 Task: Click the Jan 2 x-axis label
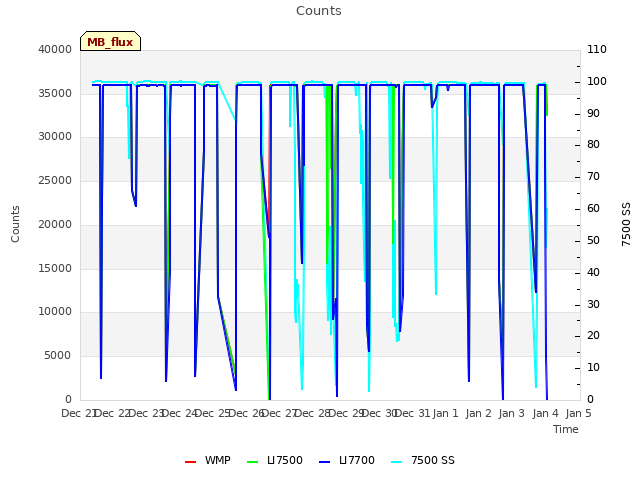(478, 413)
